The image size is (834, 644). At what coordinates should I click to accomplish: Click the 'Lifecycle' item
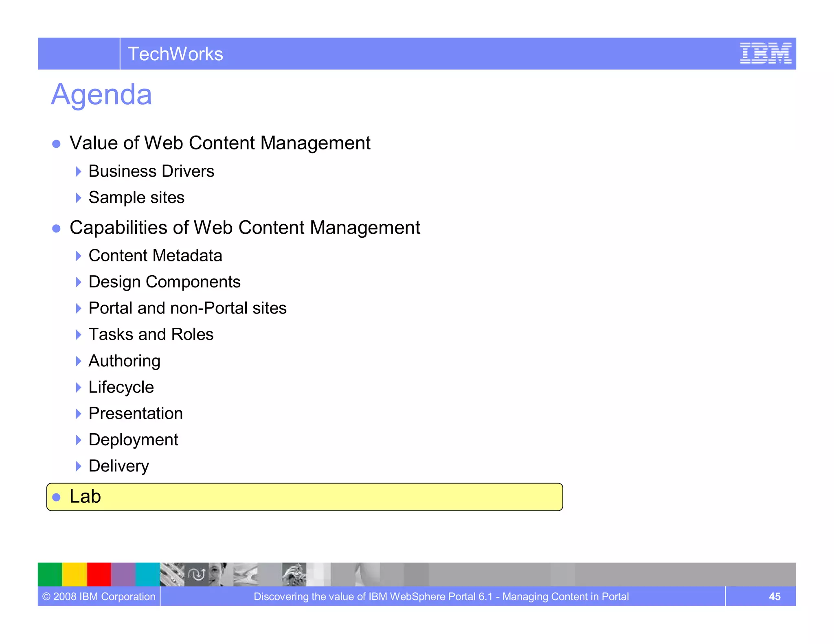click(x=121, y=388)
